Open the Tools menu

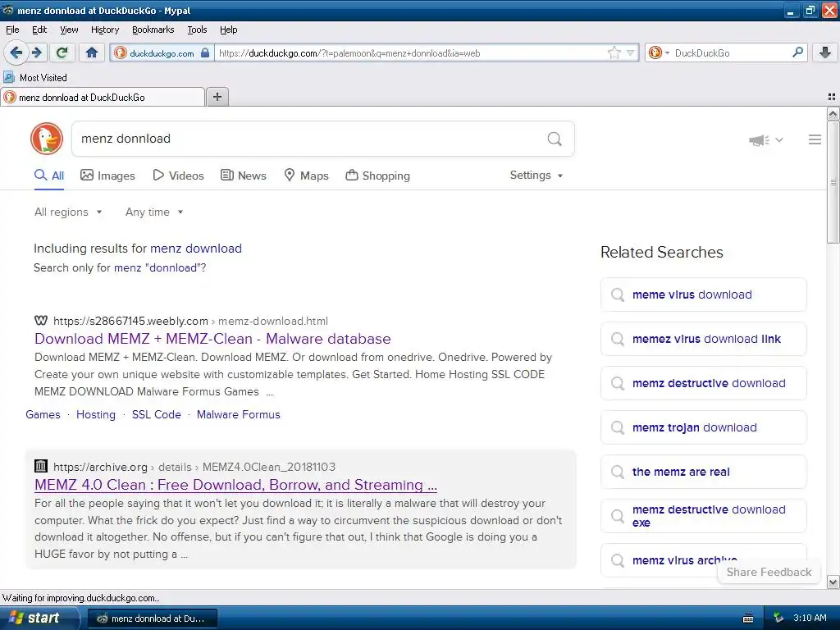197,30
